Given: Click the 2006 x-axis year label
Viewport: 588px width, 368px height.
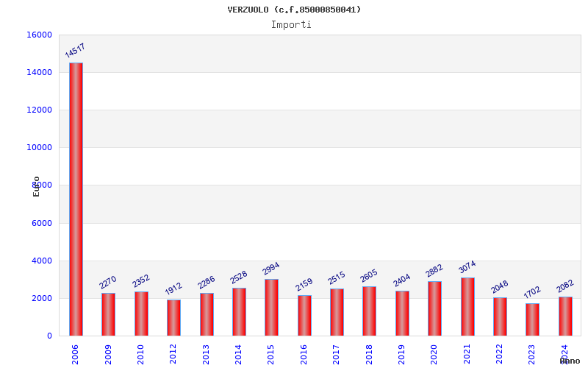Looking at the screenshot, I should [75, 355].
